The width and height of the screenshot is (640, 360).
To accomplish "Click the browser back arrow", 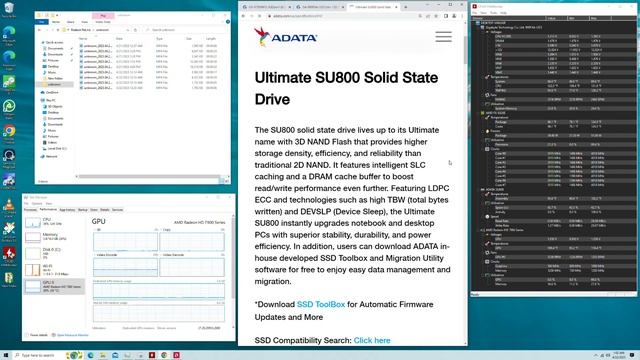I will point(243,16).
